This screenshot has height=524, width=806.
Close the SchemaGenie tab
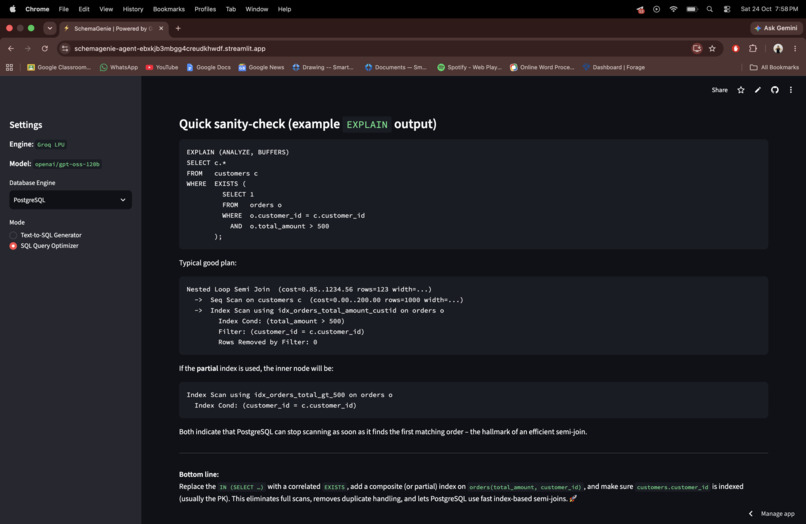point(161,28)
